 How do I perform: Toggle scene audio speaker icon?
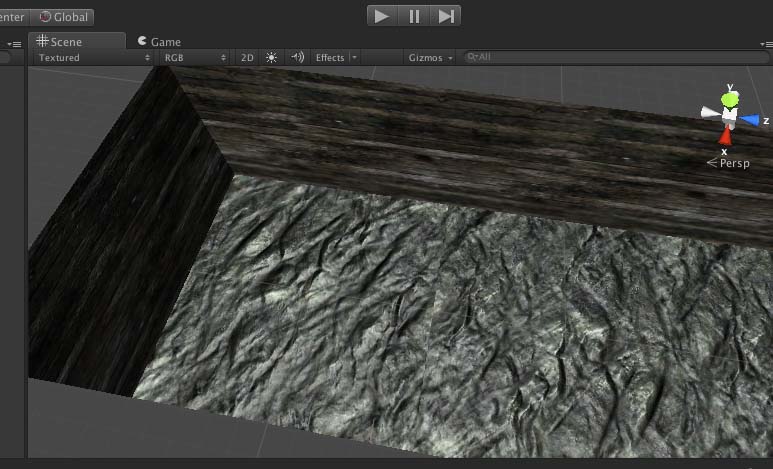(297, 57)
